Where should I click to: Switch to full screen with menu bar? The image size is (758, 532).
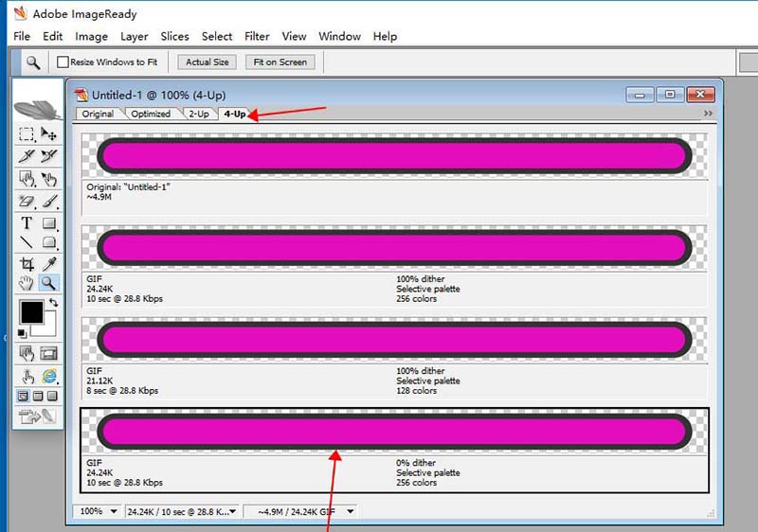(x=38, y=397)
